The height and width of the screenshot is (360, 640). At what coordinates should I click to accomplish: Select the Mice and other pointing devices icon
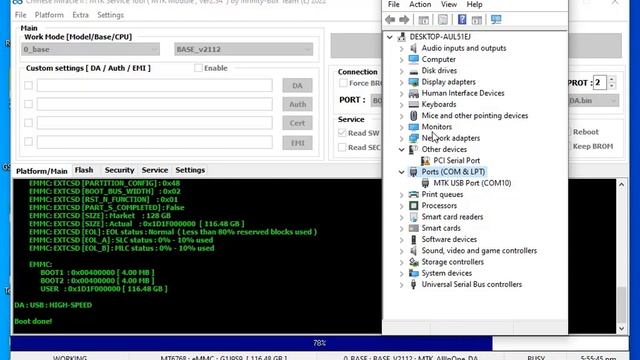coord(413,116)
